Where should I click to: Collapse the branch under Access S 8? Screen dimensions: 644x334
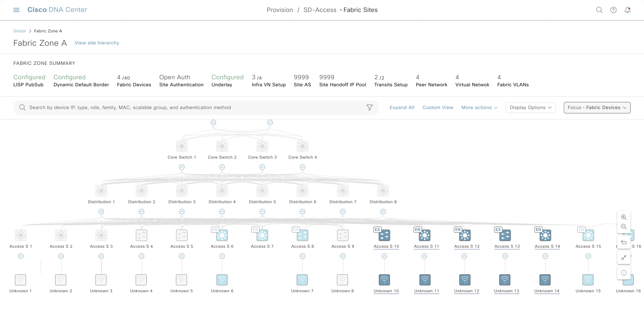click(303, 256)
